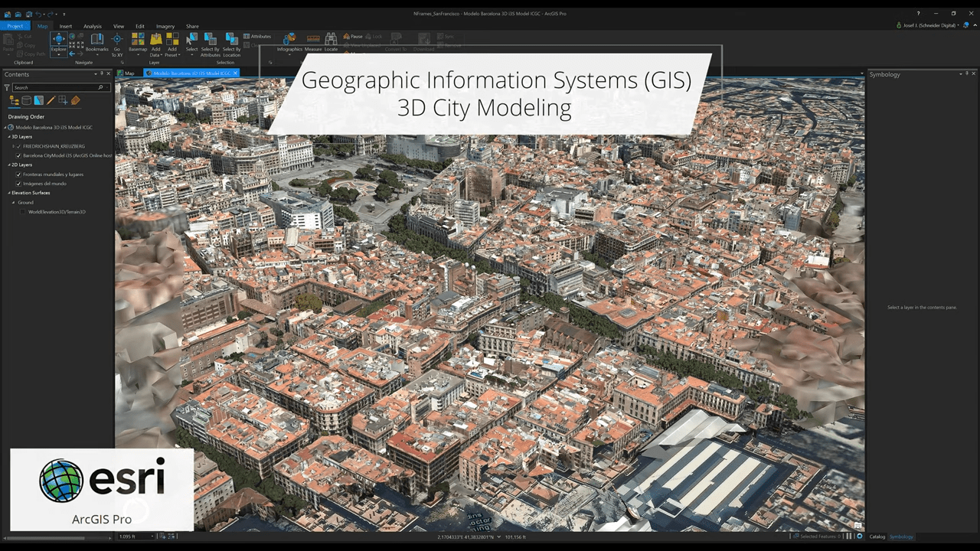Uncheck the Barcelona CityModel i3S layer
The height and width of the screenshot is (551, 980).
(x=18, y=155)
